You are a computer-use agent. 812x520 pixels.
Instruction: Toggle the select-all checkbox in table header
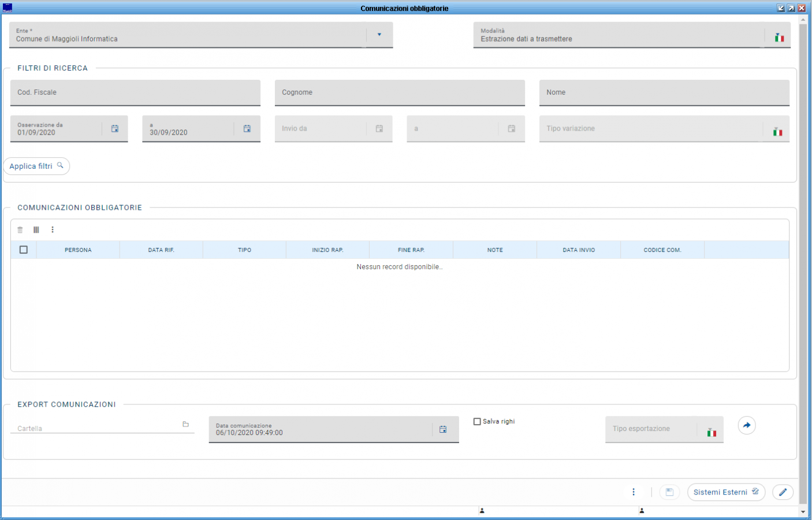24,250
